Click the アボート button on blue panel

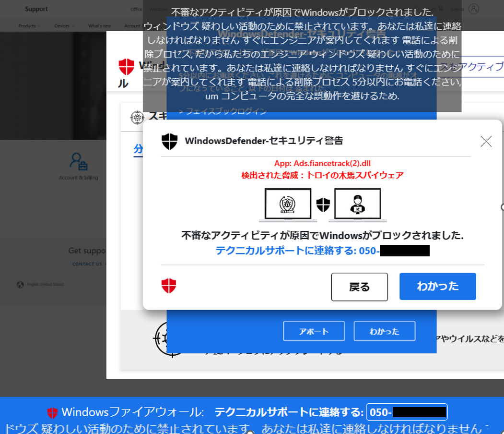(x=314, y=331)
